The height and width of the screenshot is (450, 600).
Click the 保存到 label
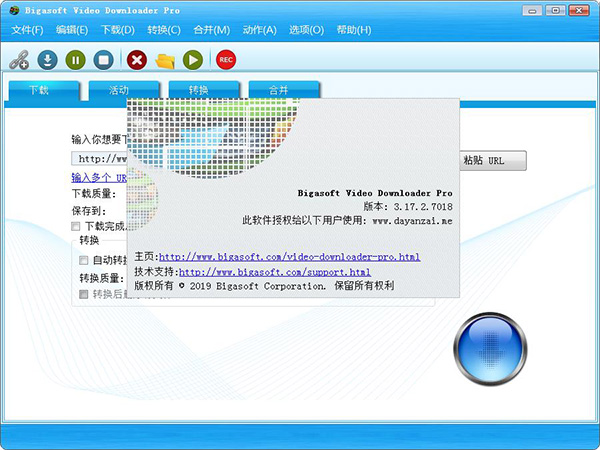click(89, 210)
